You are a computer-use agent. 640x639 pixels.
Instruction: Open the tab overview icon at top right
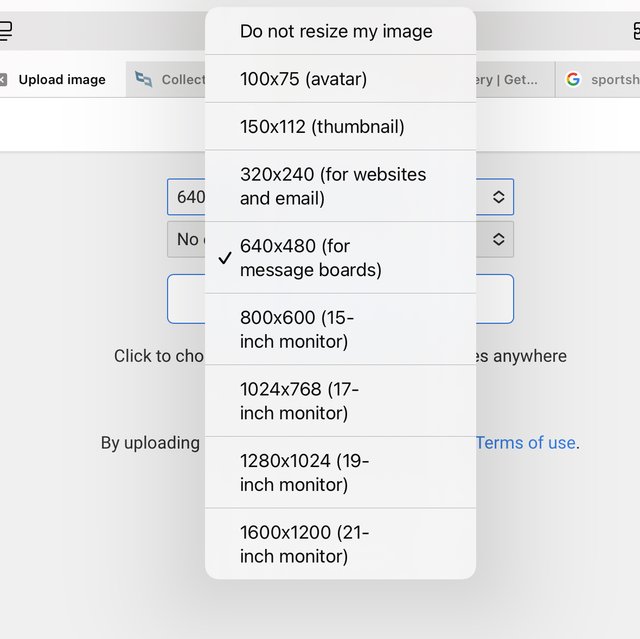pos(635,31)
